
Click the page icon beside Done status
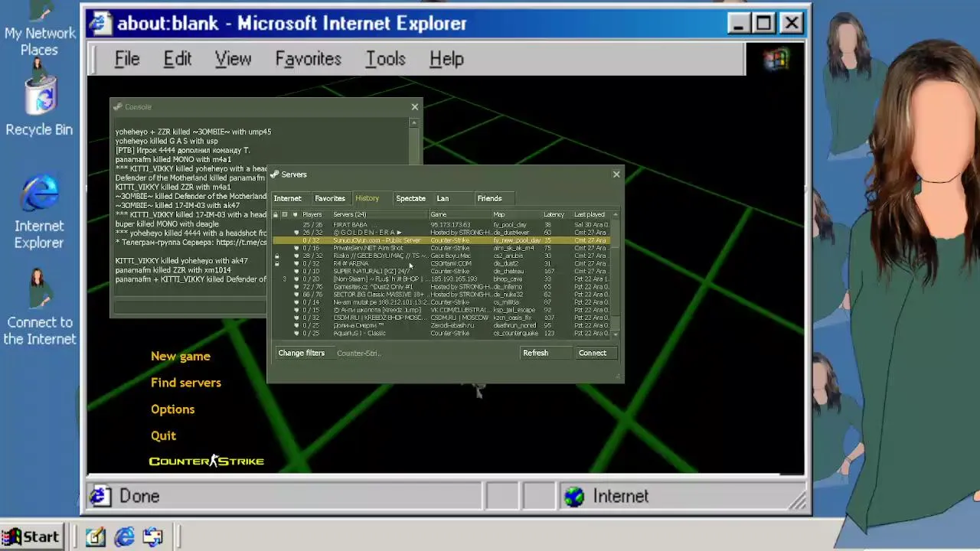click(100, 497)
